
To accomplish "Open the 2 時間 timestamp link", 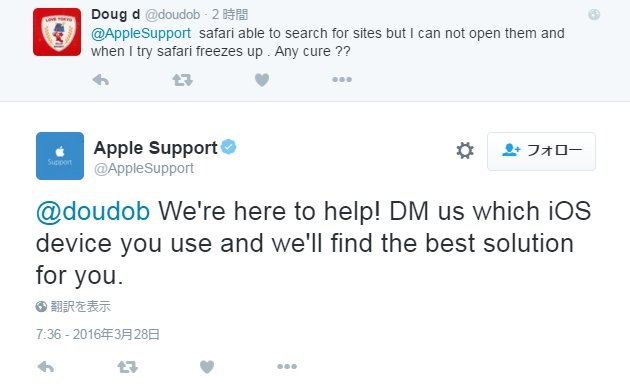I will coord(230,15).
